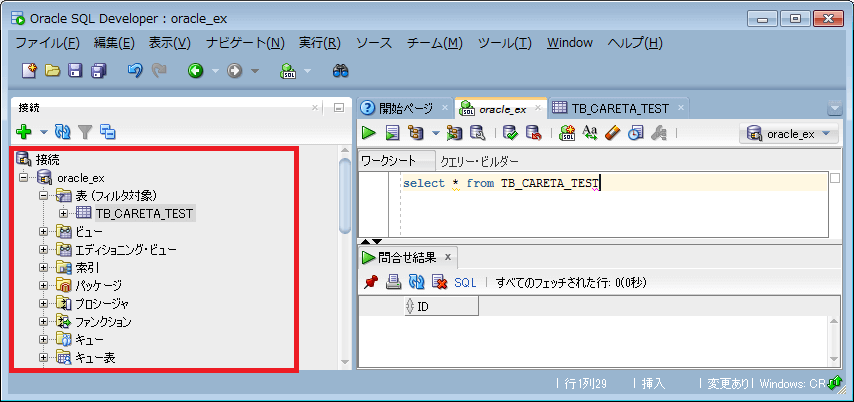Click the Run Script icon
Viewport: 854px width, 402px height.
click(393, 132)
